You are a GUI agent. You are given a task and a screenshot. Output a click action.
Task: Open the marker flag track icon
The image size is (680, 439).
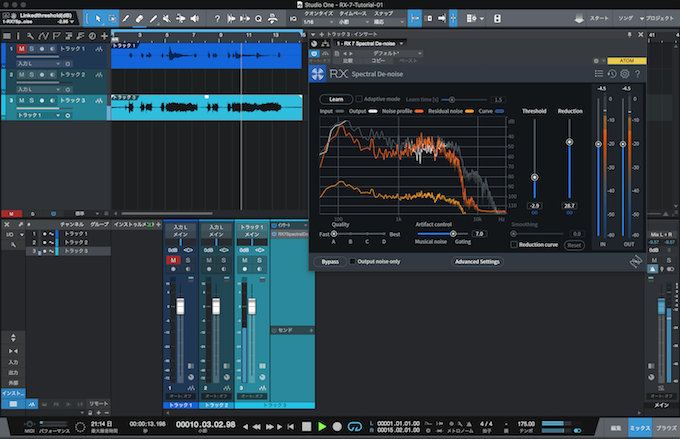(56, 36)
